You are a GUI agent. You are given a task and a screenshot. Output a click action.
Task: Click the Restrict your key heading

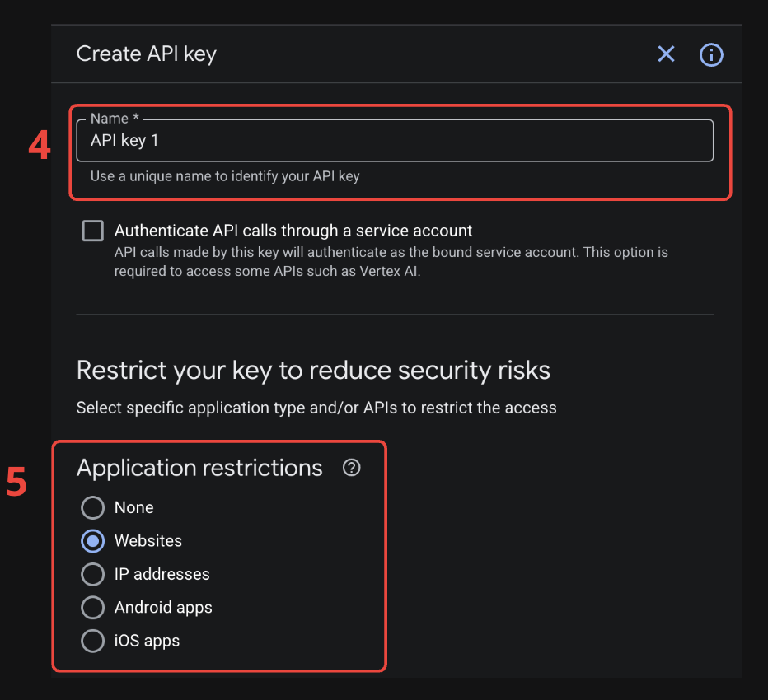313,370
